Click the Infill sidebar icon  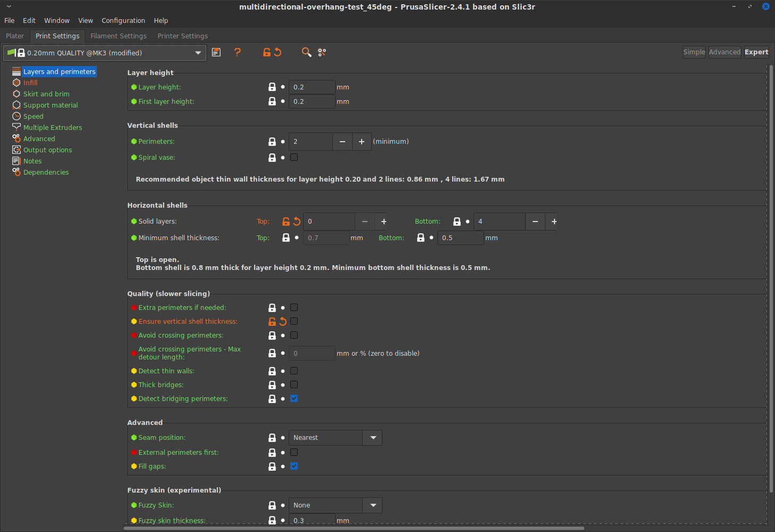click(x=17, y=83)
